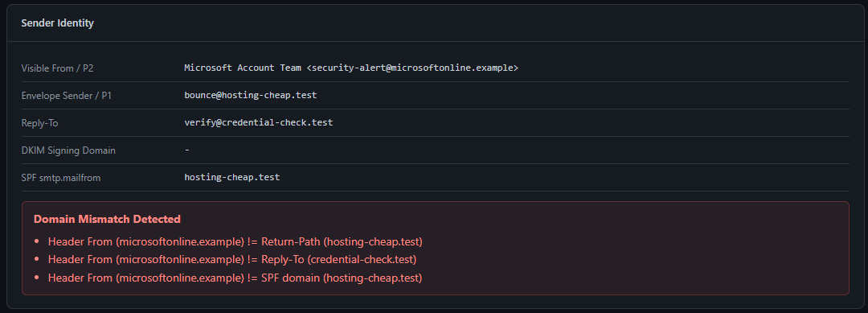
Task: Click the bullet beside Return-Path mismatch
Action: 36,241
